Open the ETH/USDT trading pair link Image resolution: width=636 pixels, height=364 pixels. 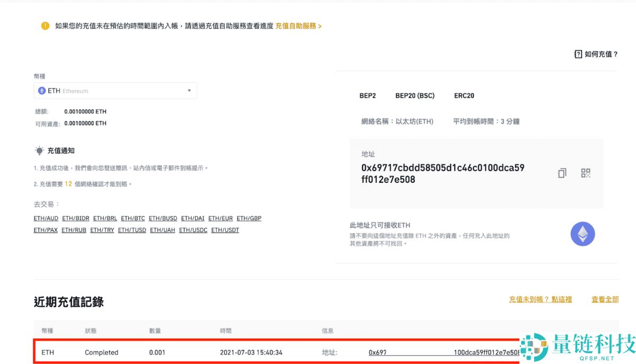click(224, 229)
